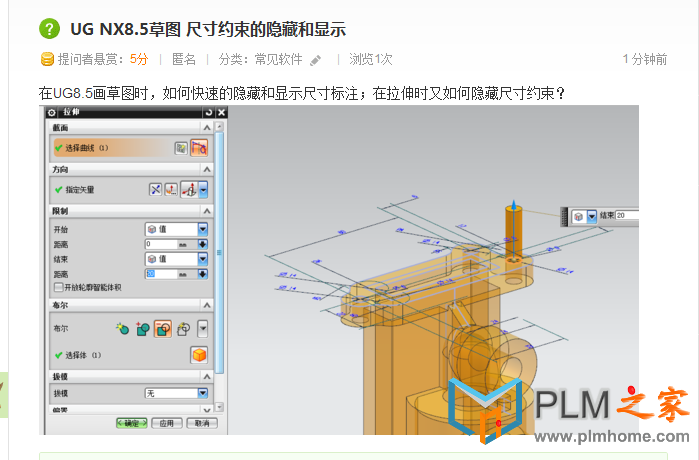Choose the boolean intersect icon
Image resolution: width=699 pixels, height=460 pixels.
tap(183, 329)
